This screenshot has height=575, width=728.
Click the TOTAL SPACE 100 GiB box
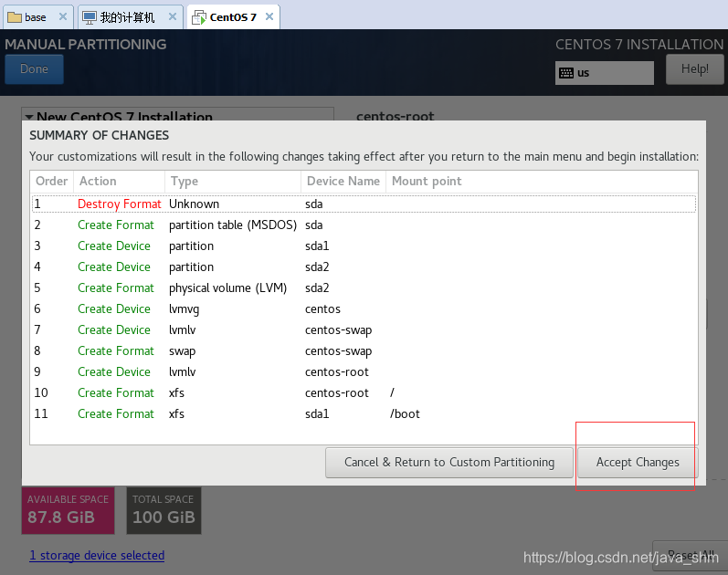(164, 510)
